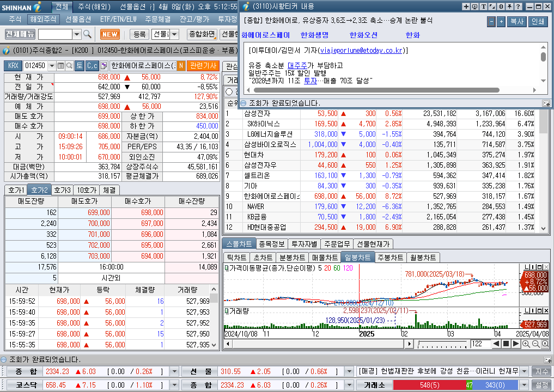Click the chart zoom out magnifier icon
The width and height of the screenshot is (554, 392).
coord(535,344)
